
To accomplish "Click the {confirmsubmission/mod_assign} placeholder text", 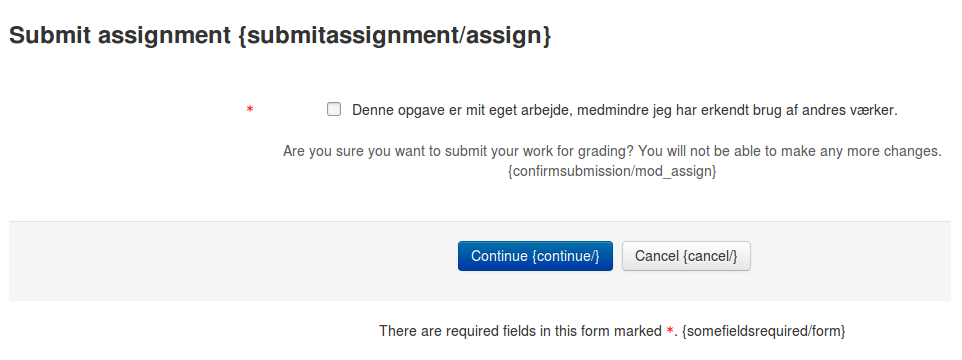I will coord(612,172).
